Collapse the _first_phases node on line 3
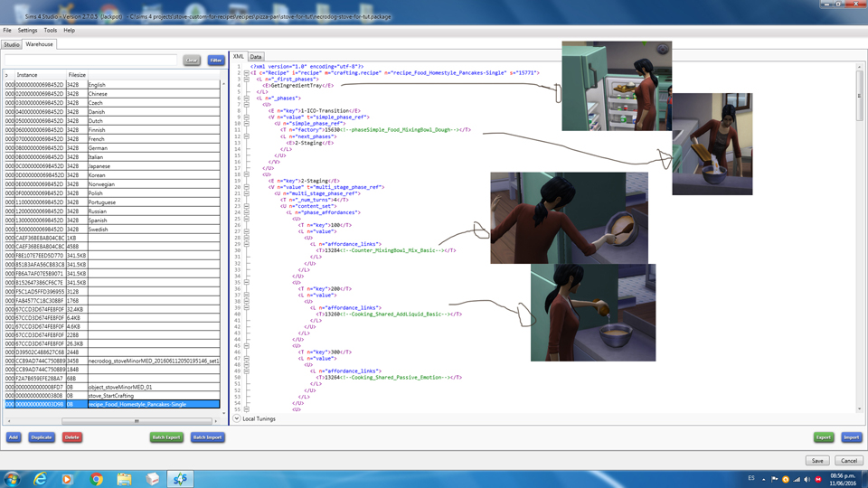Screen dimensions: 868x488 pos(246,80)
